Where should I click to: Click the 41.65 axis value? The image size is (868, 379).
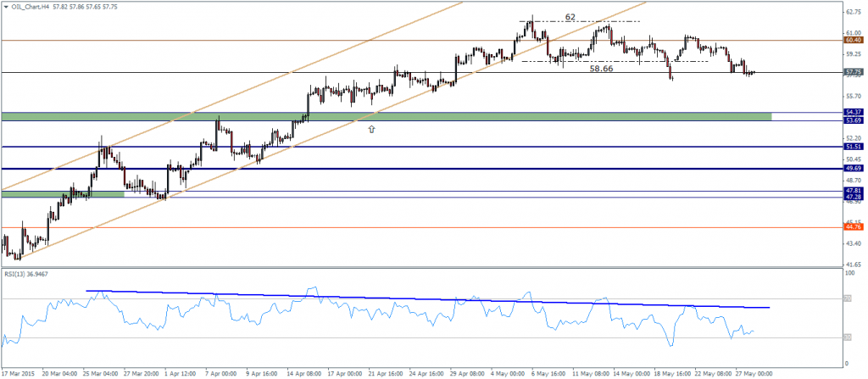[x=853, y=265]
